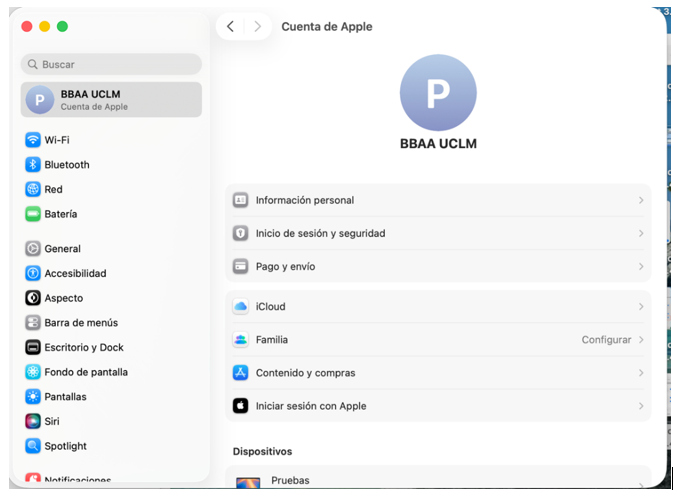Expand Información personal chevron
Image resolution: width=677 pixels, height=496 pixels.
tap(641, 201)
